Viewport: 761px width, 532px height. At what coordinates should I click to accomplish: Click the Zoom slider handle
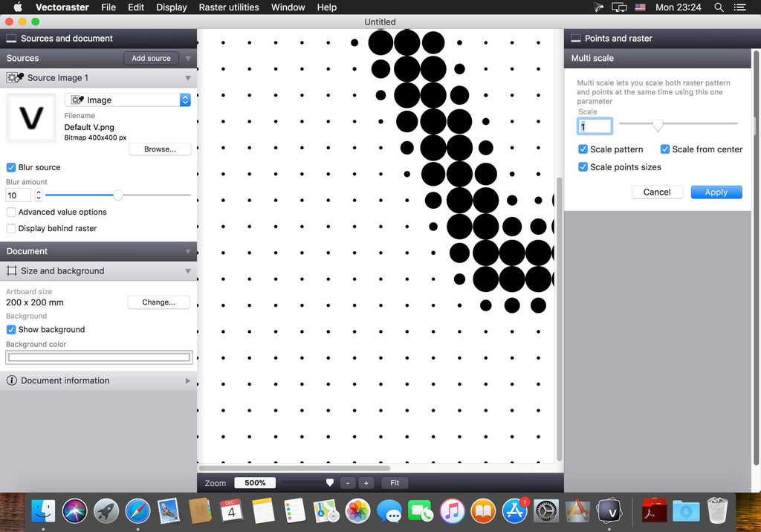pyautogui.click(x=330, y=482)
